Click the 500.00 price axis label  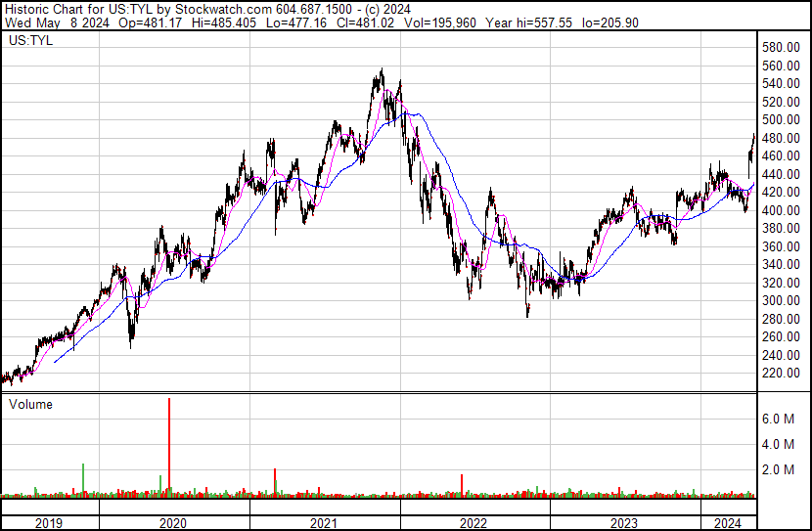point(781,119)
